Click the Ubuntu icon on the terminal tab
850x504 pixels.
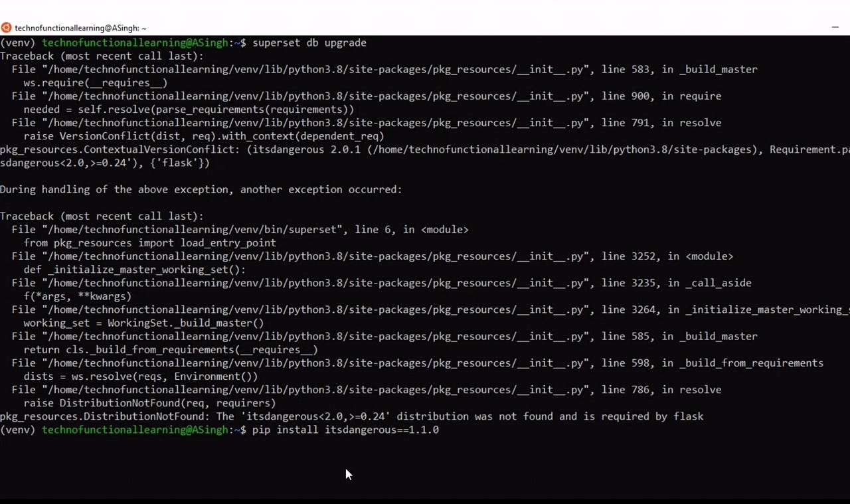(6, 28)
